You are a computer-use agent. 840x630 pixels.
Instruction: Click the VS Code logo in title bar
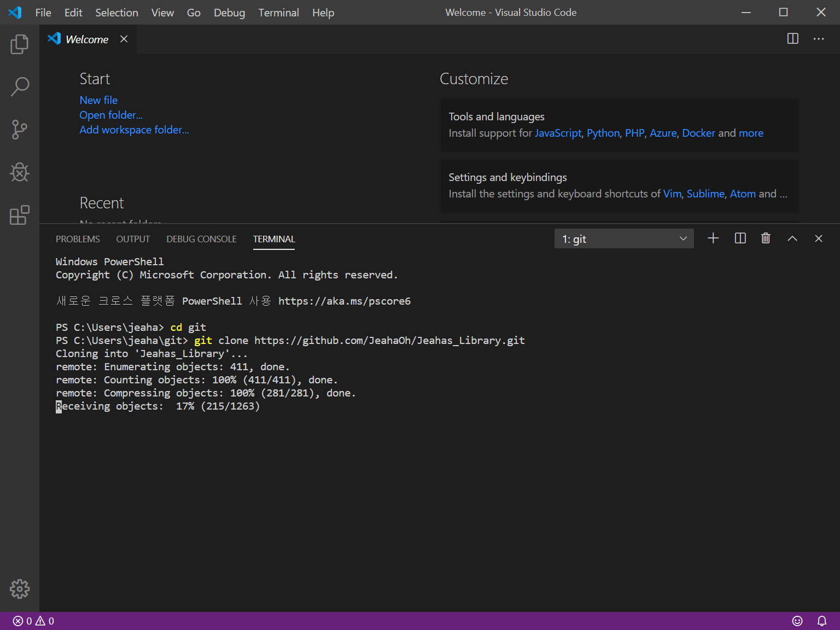(x=15, y=12)
